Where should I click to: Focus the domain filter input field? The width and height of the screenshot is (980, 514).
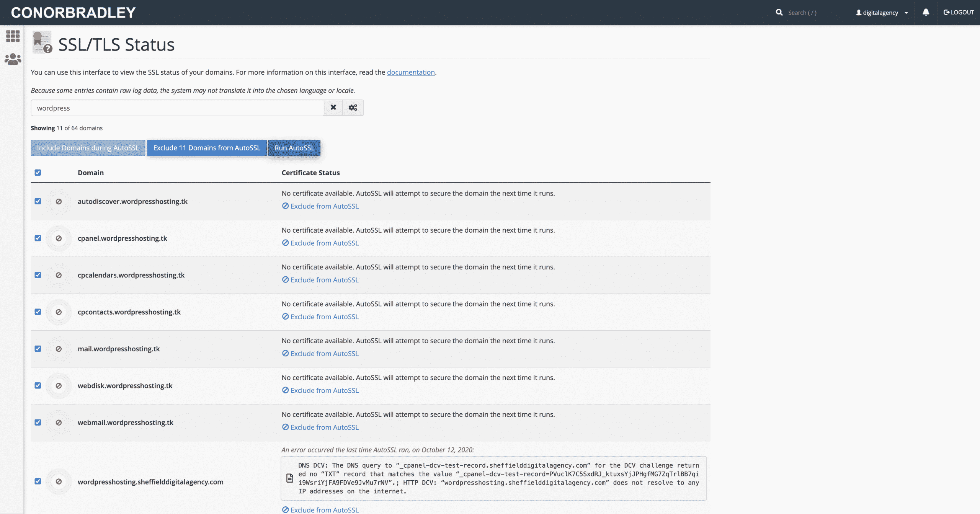(x=177, y=108)
